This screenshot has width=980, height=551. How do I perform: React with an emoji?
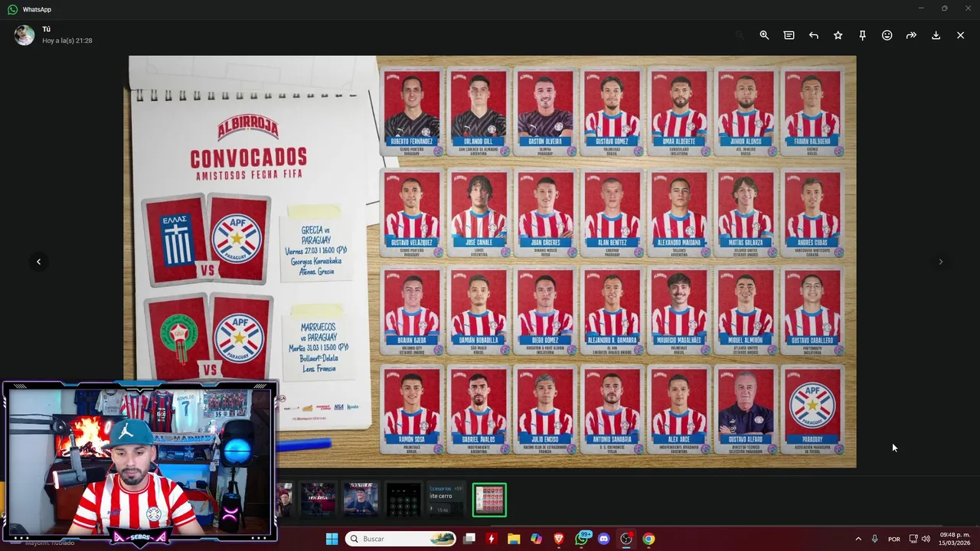(x=887, y=35)
